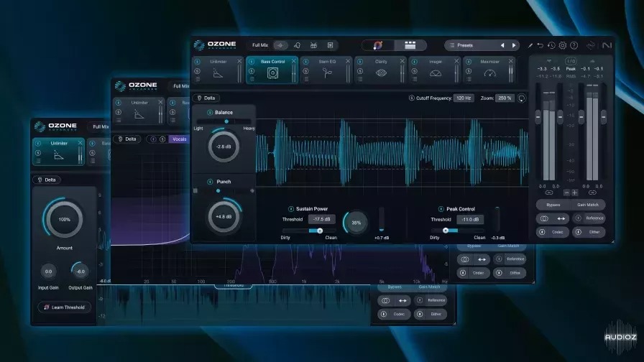The height and width of the screenshot is (362, 644).
Task: Click the undo arrow icon
Action: point(540,45)
